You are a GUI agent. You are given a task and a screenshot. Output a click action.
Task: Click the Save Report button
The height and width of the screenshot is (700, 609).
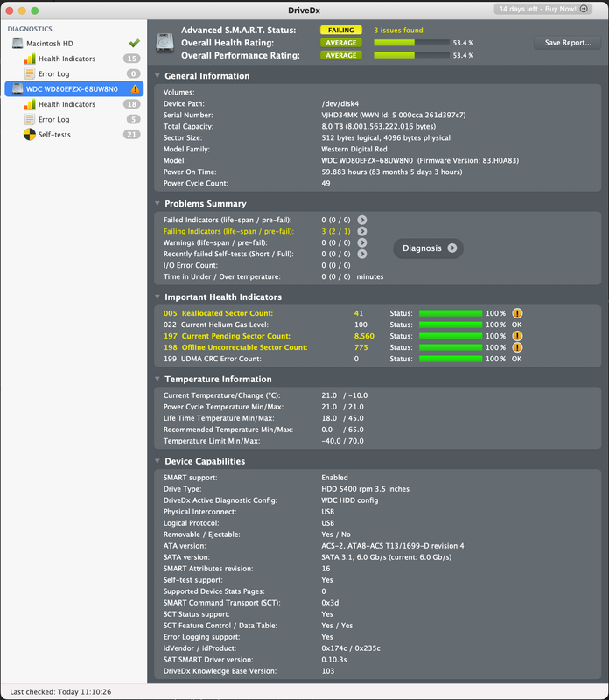click(568, 43)
